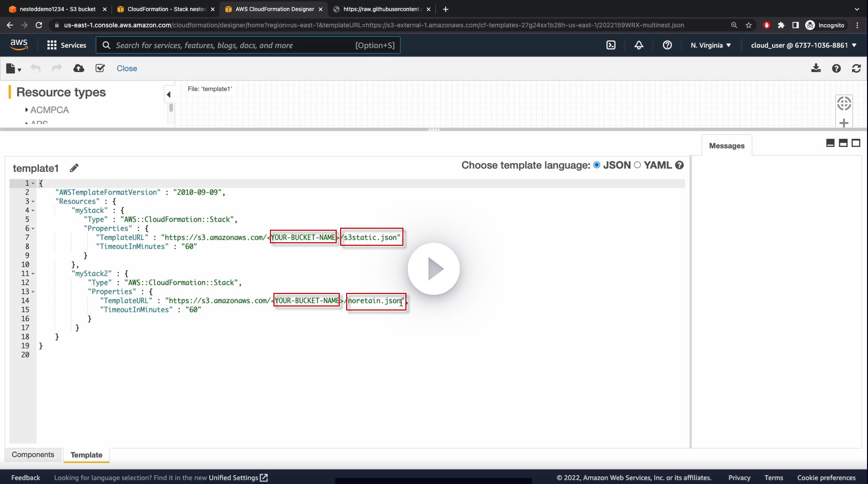Open the AWS Services menu
Image resolution: width=868 pixels, height=484 pixels.
[x=67, y=45]
